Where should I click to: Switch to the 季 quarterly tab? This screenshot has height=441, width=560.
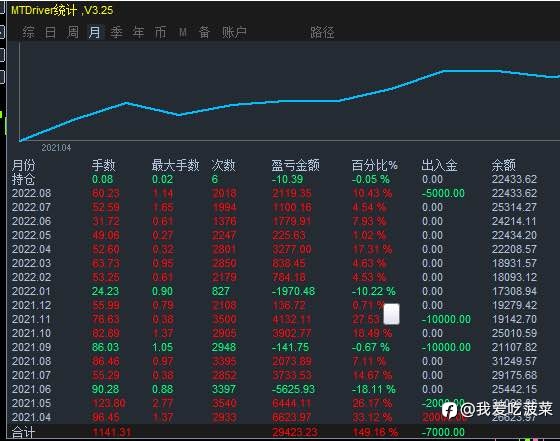click(116, 32)
